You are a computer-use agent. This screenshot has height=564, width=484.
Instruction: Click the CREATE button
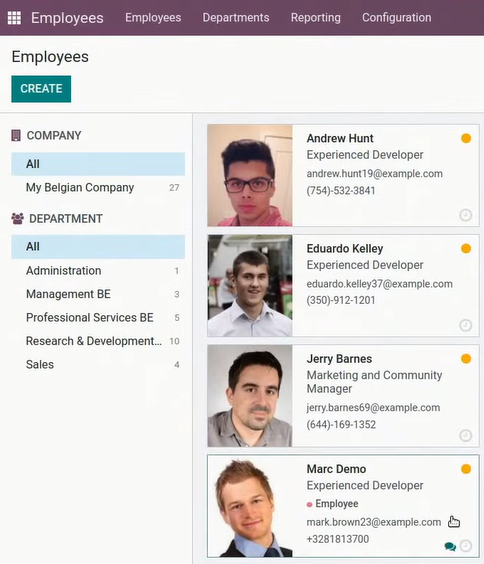(x=41, y=89)
